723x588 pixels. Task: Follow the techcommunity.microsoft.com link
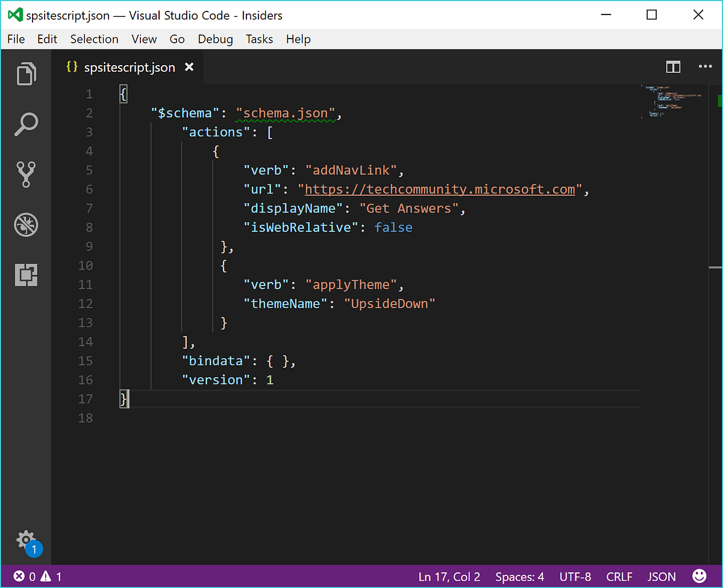(x=440, y=189)
